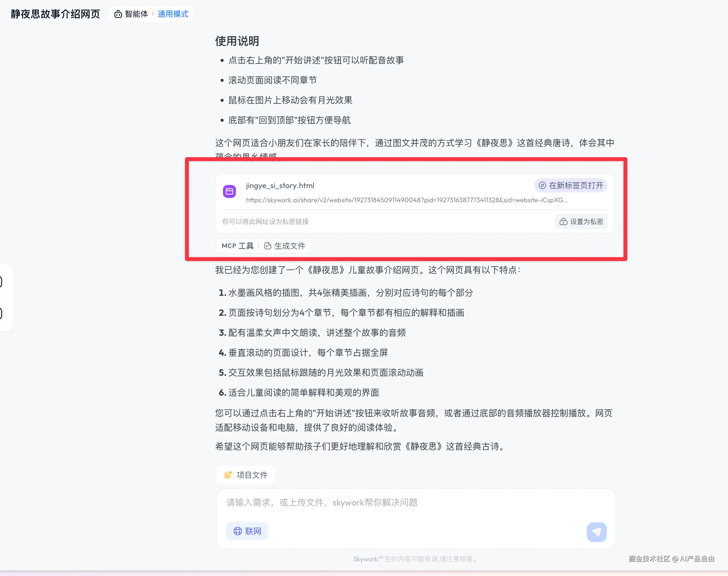The image size is (728, 576).
Task: Open the 项目文件 folder button
Action: point(246,475)
